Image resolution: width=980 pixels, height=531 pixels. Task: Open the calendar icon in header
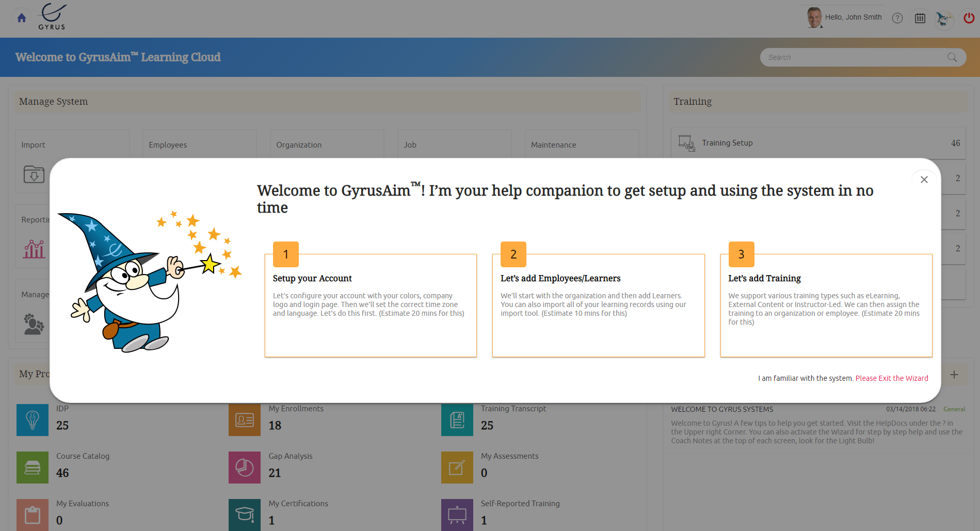(920, 18)
